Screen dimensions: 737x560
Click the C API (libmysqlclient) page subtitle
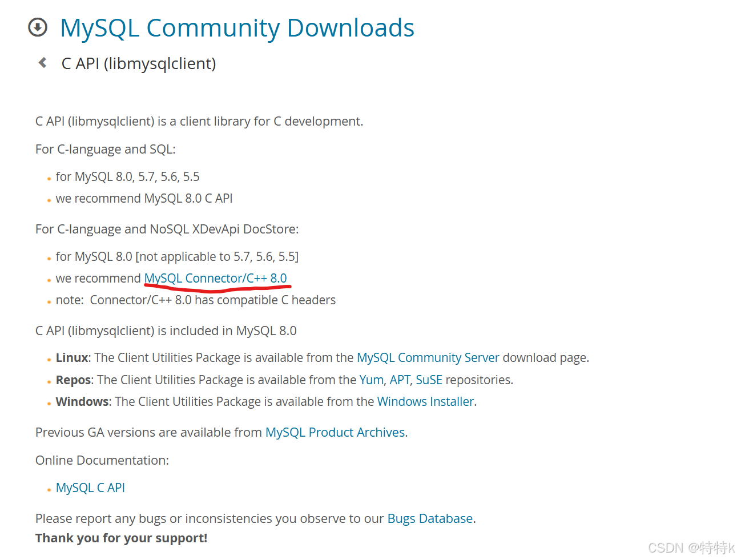[139, 63]
